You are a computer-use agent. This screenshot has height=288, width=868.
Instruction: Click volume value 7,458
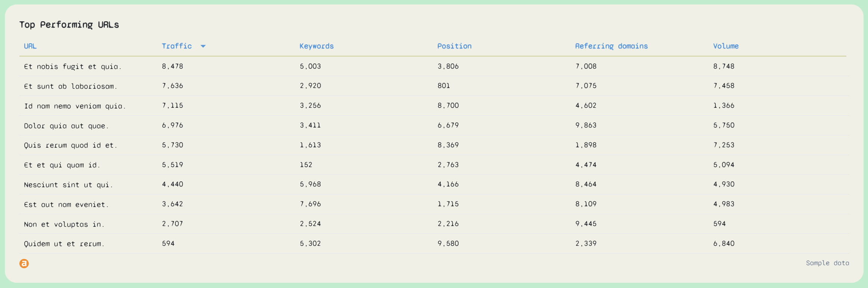[x=724, y=86]
